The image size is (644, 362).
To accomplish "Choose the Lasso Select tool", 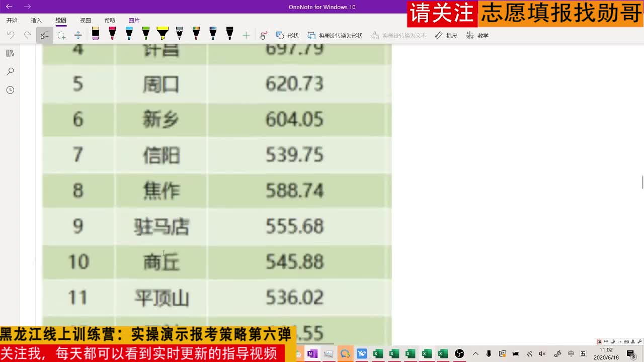I will coord(61,35).
